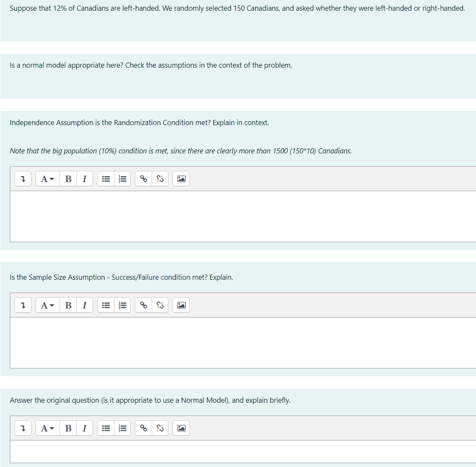476x467 pixels.
Task: Open the font style dropdown in the first editor
Action: coord(47,179)
